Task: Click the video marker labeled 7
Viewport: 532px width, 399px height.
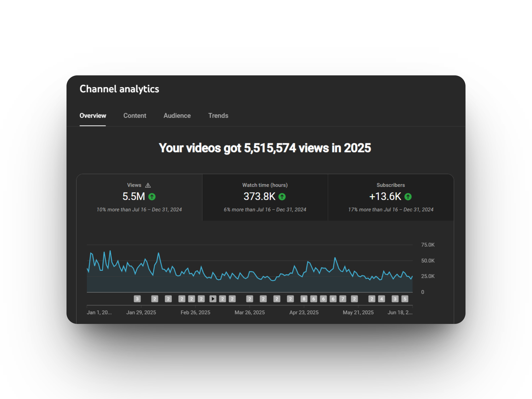Action: pos(343,299)
